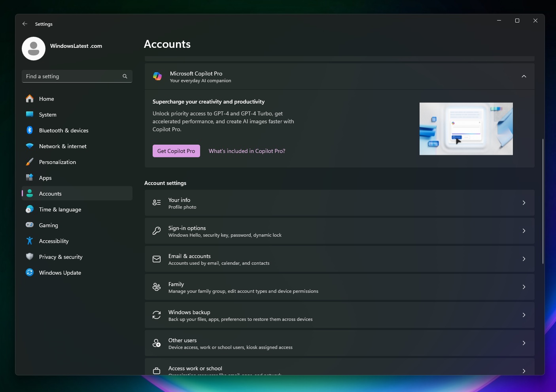Collapse the Microsoft Copilot Pro section
Image resolution: width=556 pixels, height=392 pixels.
tap(524, 76)
